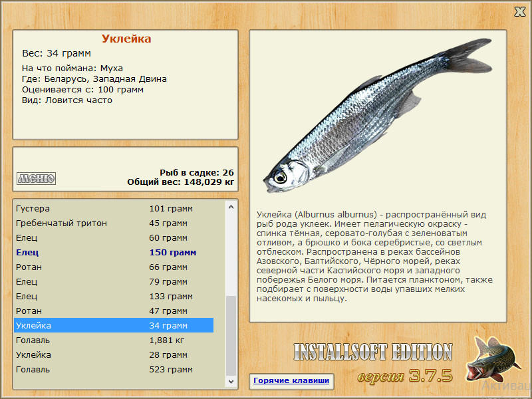532x399 pixels.
Task: Click the fish list scrollbar thumb
Action: coord(231,336)
